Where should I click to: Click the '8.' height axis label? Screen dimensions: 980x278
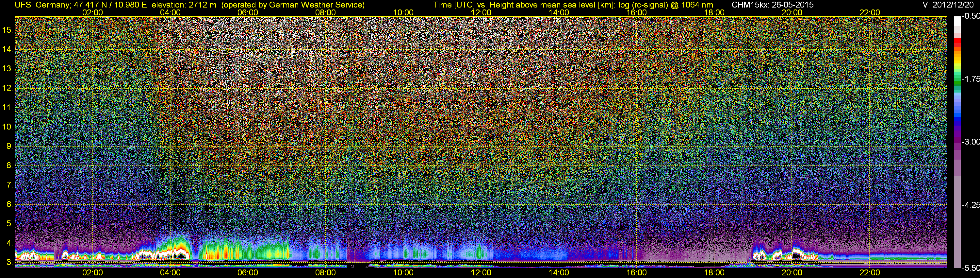pyautogui.click(x=9, y=166)
